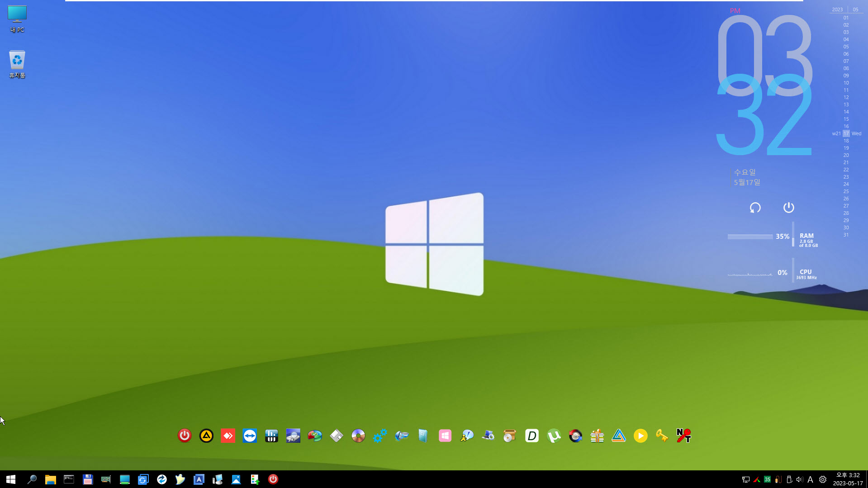The width and height of the screenshot is (868, 488).
Task: Launch Command Prompt from the taskbar
Action: (x=69, y=479)
